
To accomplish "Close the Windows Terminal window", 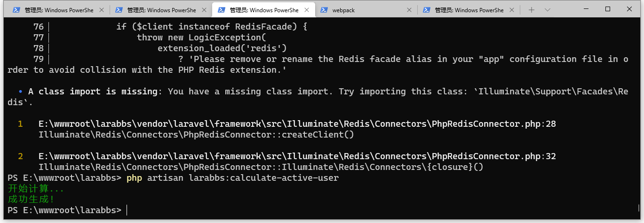I will (x=629, y=9).
